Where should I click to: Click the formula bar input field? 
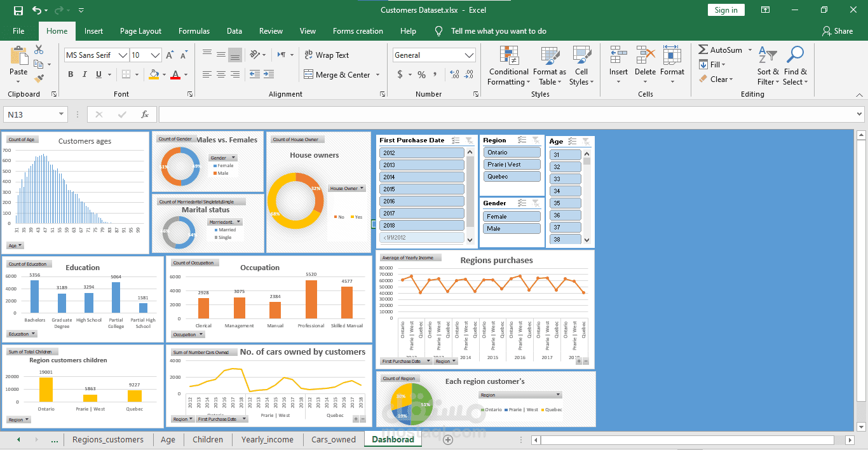[x=506, y=114]
